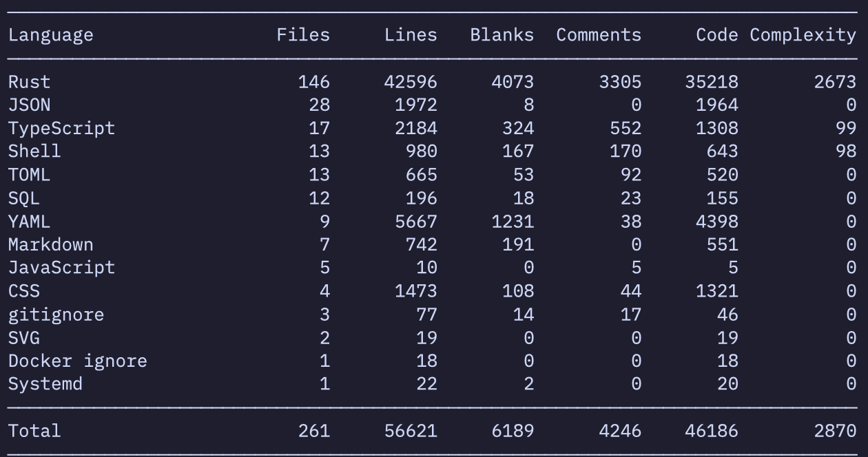
Task: Click the Comments column header
Action: pyautogui.click(x=599, y=35)
